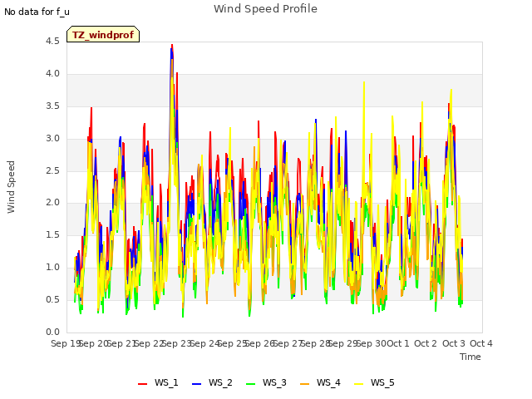Select the WS_5 legend label
Viewport: 532px width, 399px height.
(382, 382)
